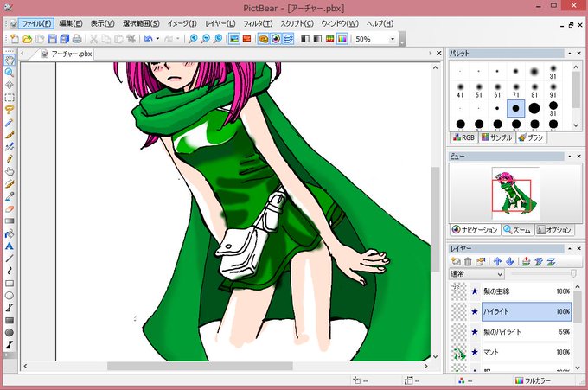Click the navigator preview thumbnail
Image resolution: width=588 pixels, height=390 pixels.
click(515, 194)
